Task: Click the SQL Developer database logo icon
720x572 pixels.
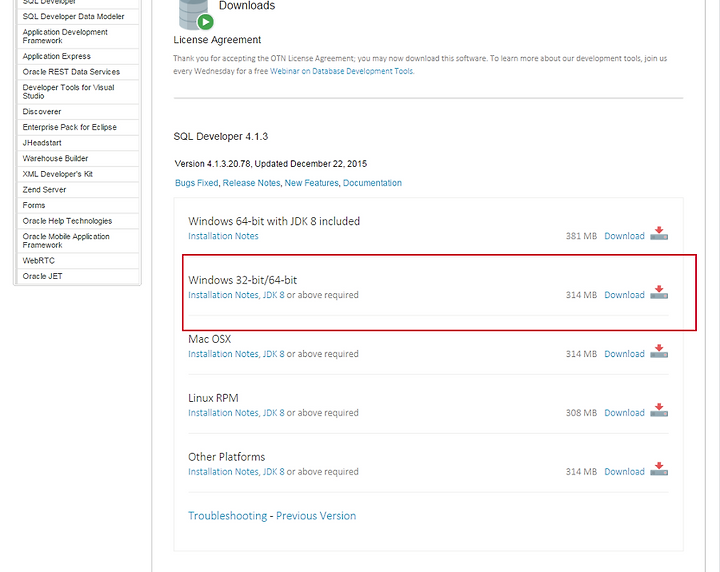Action: tap(196, 15)
